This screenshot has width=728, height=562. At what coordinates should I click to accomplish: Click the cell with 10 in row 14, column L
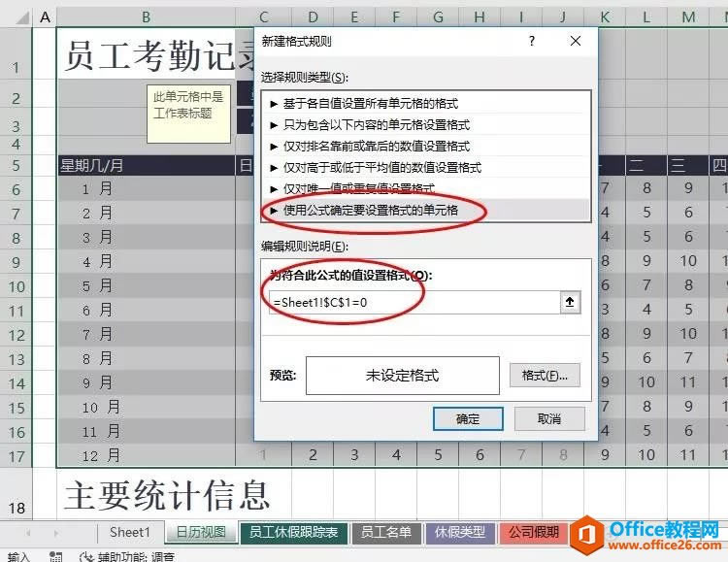(646, 381)
